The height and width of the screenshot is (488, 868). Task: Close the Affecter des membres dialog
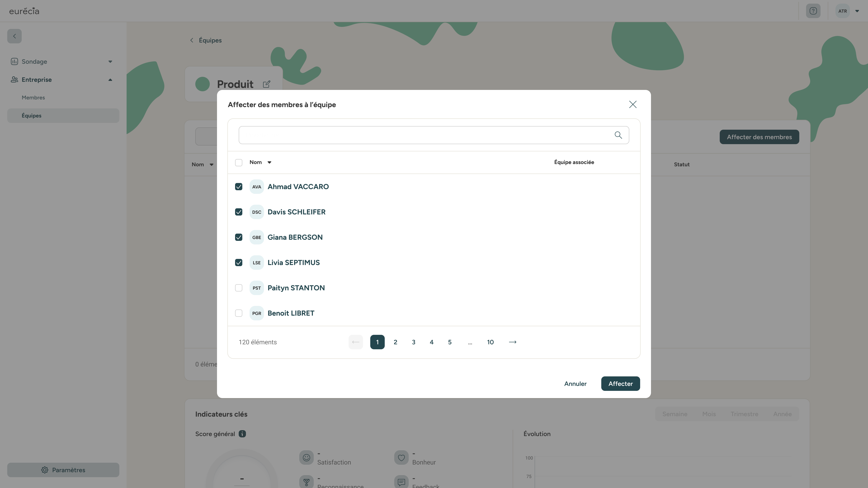632,104
